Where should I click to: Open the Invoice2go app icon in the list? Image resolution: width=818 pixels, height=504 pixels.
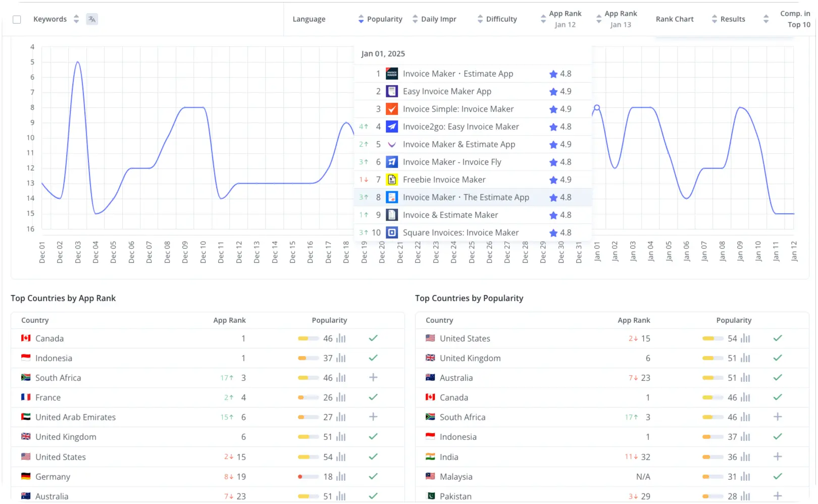pos(392,127)
